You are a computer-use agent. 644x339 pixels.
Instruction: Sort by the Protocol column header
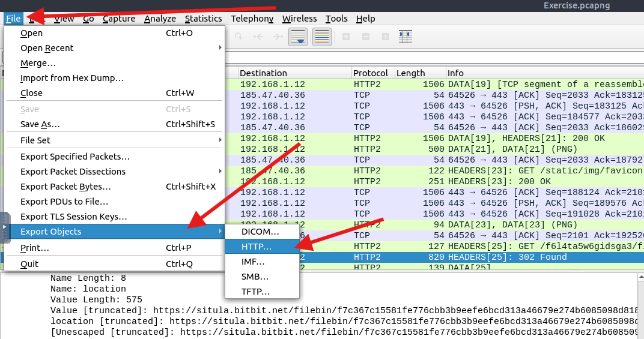coord(373,73)
